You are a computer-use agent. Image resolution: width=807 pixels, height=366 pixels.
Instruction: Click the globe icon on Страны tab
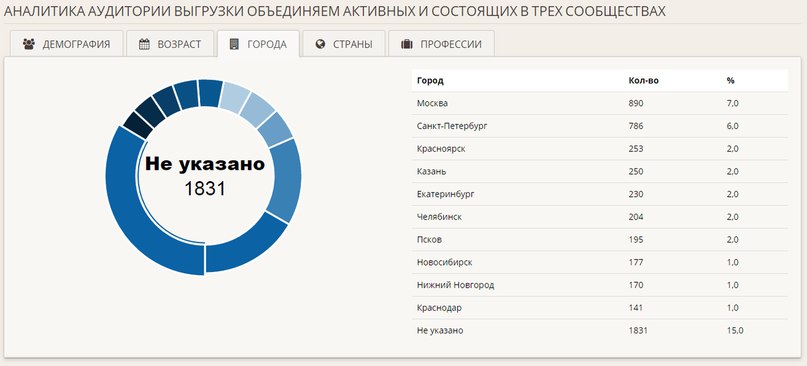[320, 44]
